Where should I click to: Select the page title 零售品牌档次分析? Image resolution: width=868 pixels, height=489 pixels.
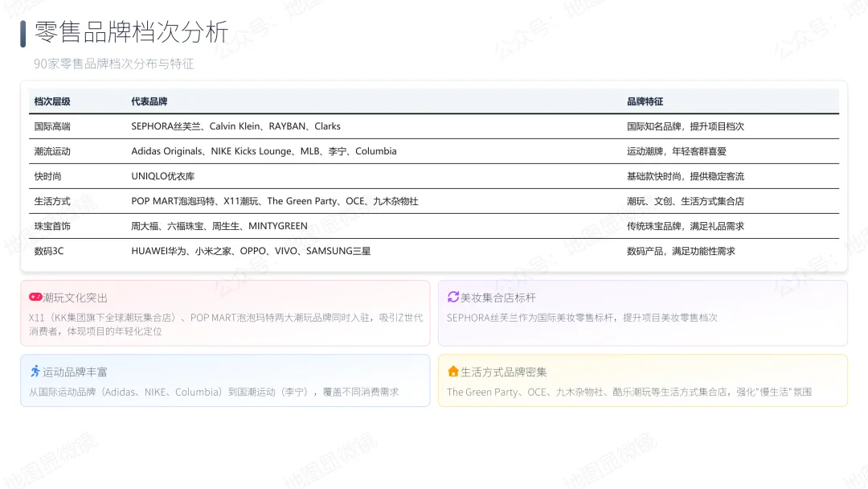[131, 32]
